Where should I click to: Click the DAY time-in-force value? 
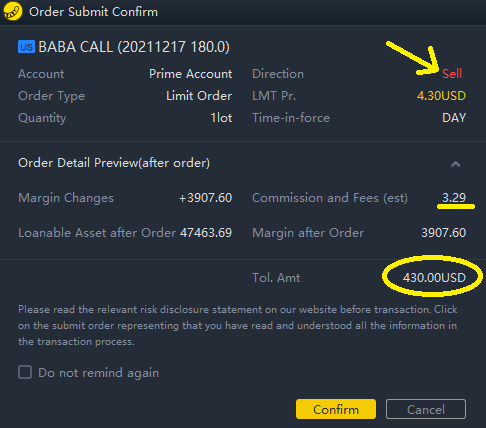tap(454, 118)
